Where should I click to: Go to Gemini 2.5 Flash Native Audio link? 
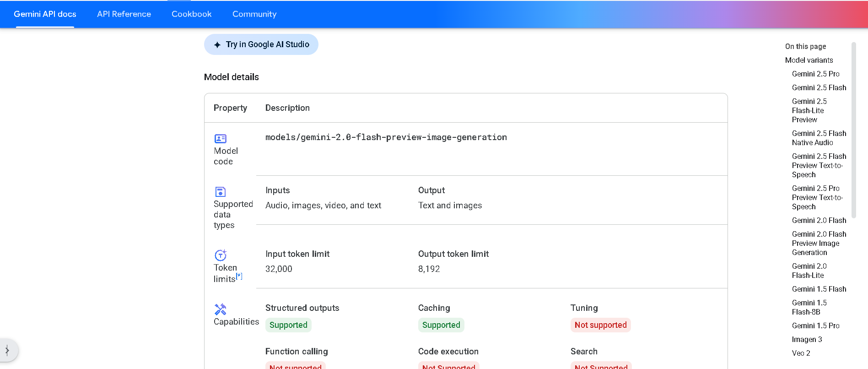tap(819, 138)
